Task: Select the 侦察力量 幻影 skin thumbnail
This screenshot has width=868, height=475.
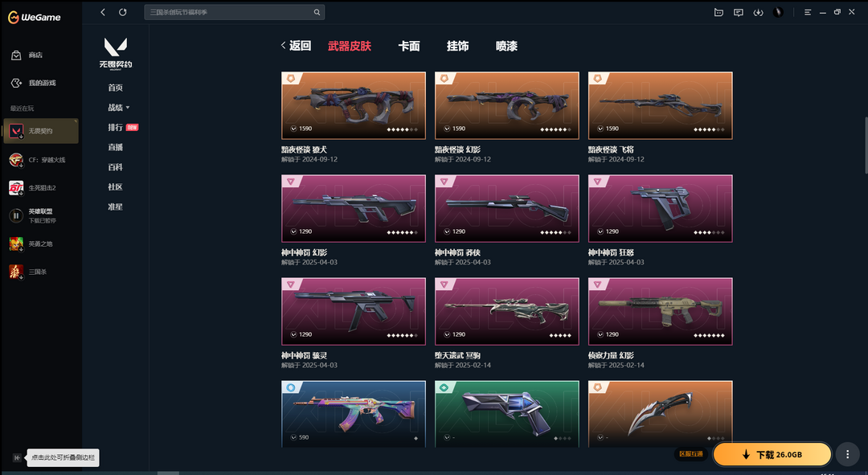Action: [x=660, y=311]
